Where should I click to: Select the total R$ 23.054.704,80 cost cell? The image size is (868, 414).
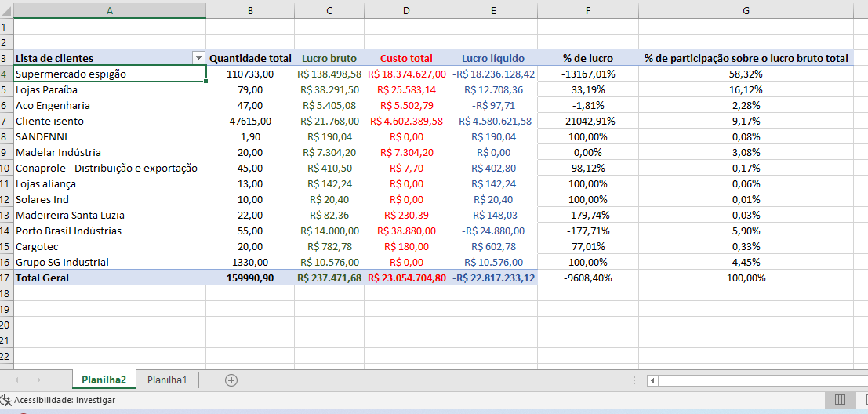point(406,278)
